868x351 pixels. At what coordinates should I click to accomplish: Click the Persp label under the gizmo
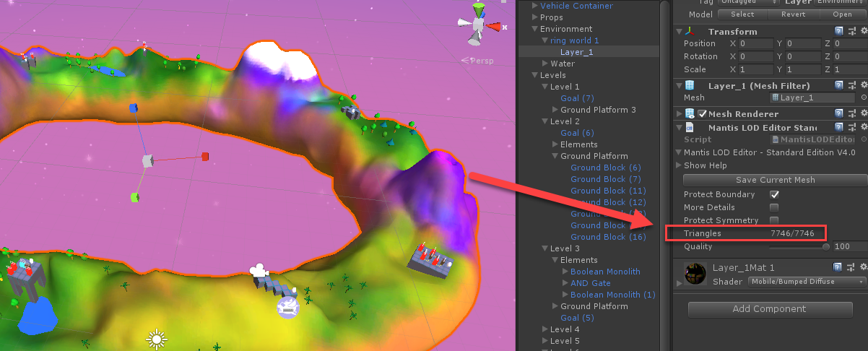coord(482,61)
